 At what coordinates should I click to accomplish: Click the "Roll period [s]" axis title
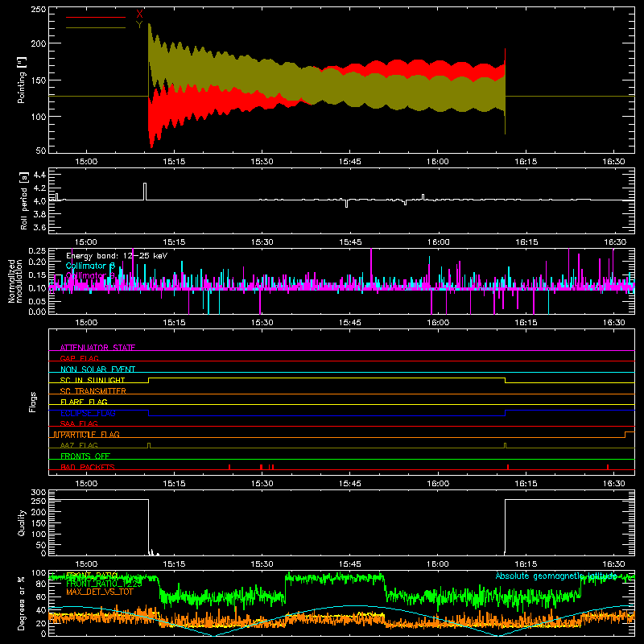tap(23, 200)
